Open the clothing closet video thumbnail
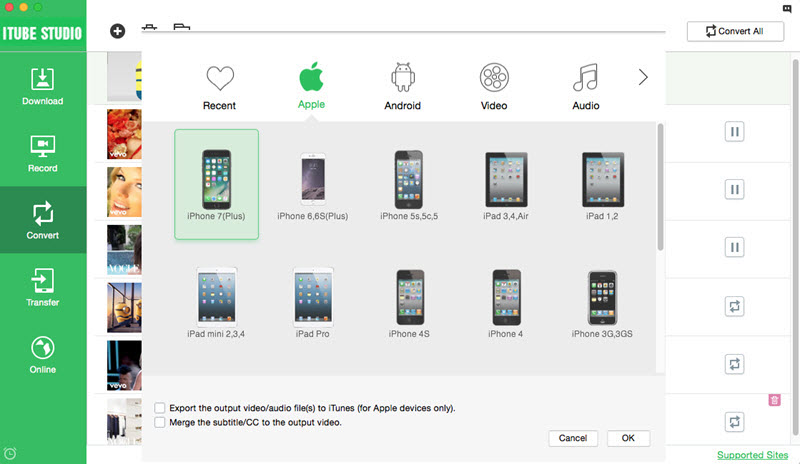Viewport: 800px width, 464px height. 124,421
